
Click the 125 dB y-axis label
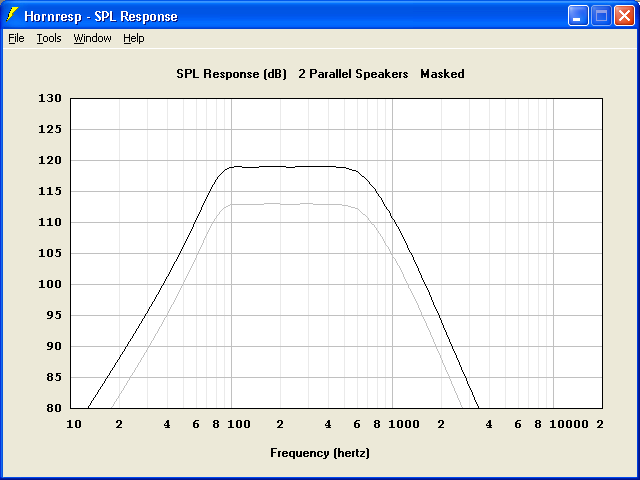(x=50, y=129)
